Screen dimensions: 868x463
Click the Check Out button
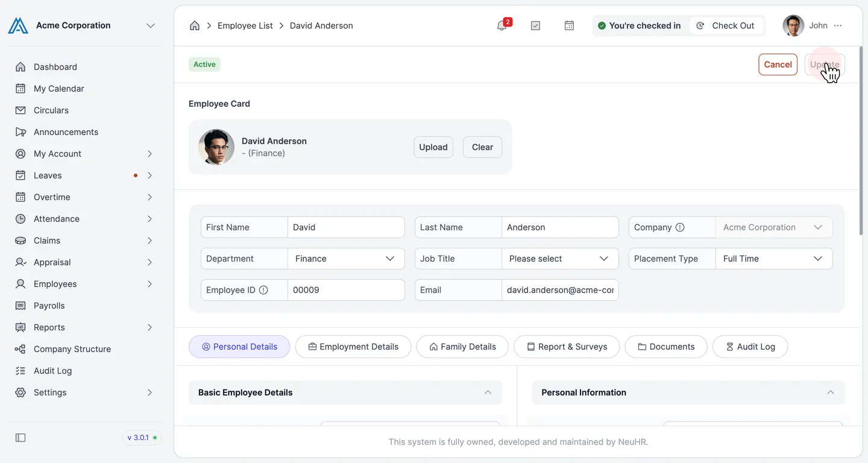(726, 25)
